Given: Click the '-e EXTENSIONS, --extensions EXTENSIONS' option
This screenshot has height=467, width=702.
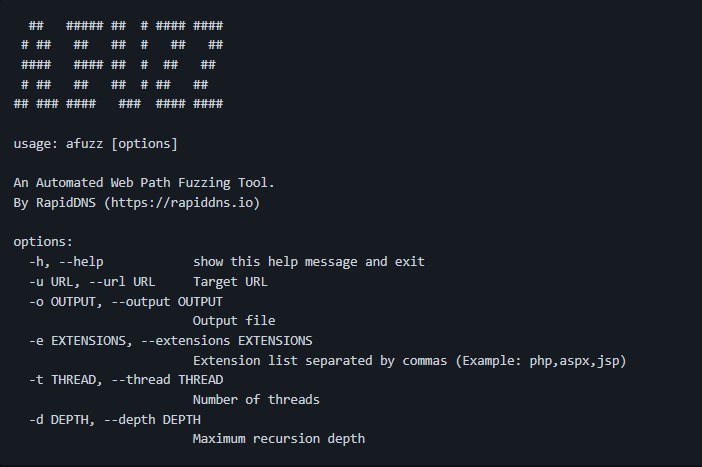Looking at the screenshot, I should [x=171, y=341].
